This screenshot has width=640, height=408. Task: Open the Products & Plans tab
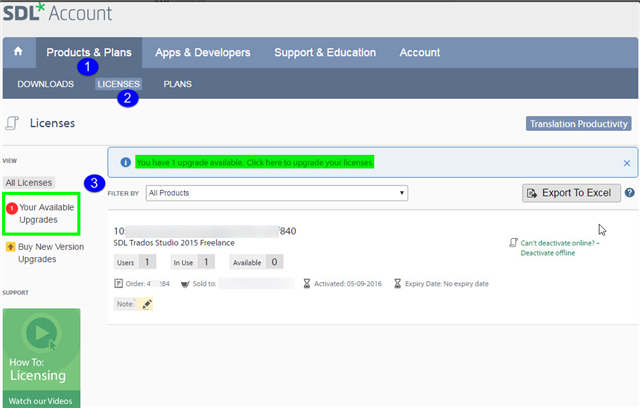pos(89,53)
